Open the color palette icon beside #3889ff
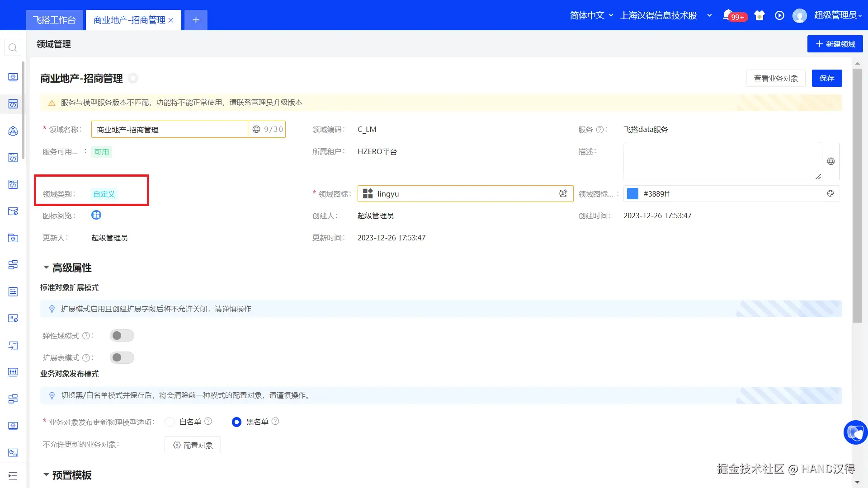 pos(830,193)
